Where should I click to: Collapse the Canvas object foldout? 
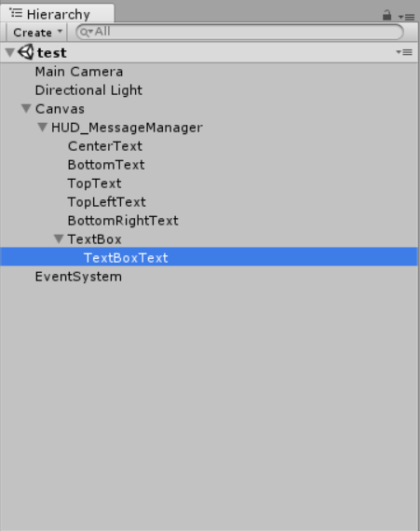pyautogui.click(x=26, y=109)
